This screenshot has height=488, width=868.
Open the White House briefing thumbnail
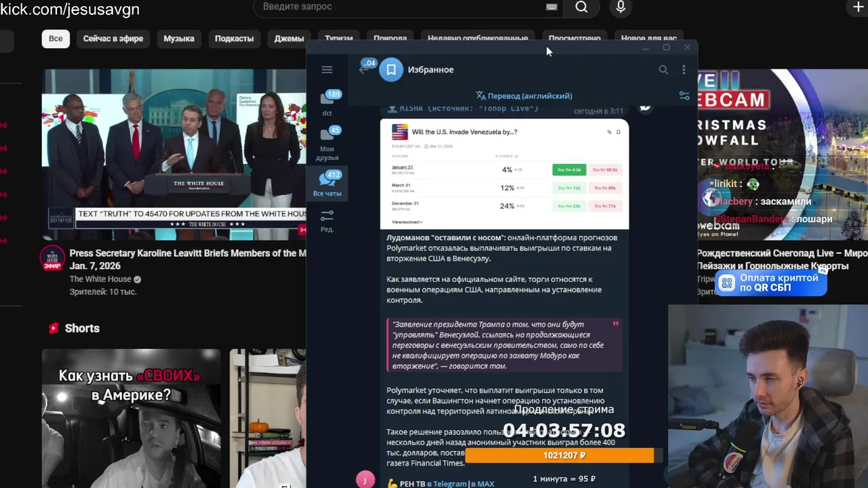pyautogui.click(x=174, y=155)
